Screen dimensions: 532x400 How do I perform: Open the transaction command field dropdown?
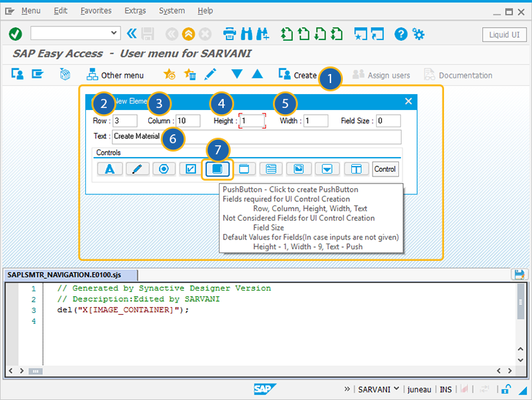pyautogui.click(x=114, y=33)
